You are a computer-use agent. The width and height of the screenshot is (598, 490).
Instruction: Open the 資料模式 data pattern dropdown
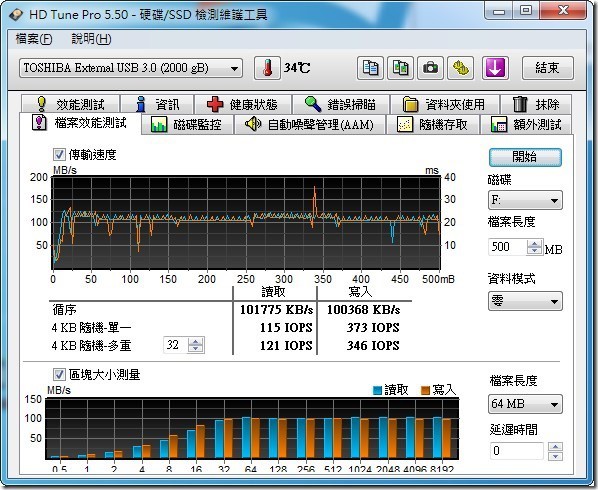525,301
